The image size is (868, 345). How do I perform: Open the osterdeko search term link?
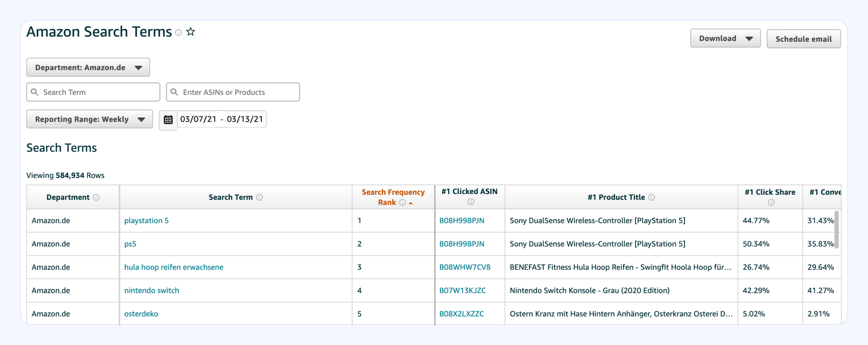point(141,314)
